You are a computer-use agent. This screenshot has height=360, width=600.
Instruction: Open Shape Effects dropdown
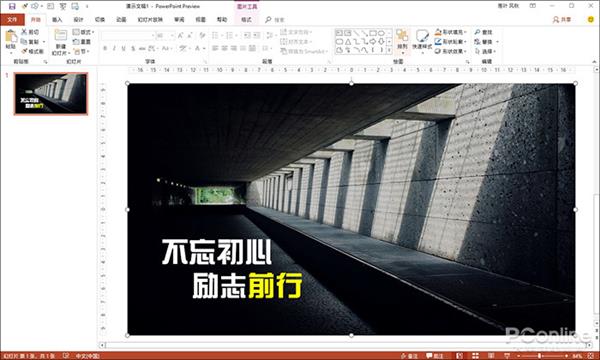click(451, 51)
